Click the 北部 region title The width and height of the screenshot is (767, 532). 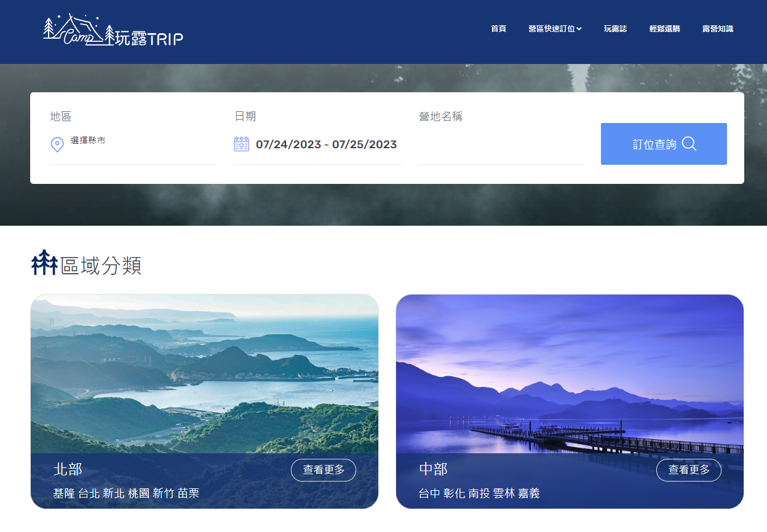pos(68,470)
